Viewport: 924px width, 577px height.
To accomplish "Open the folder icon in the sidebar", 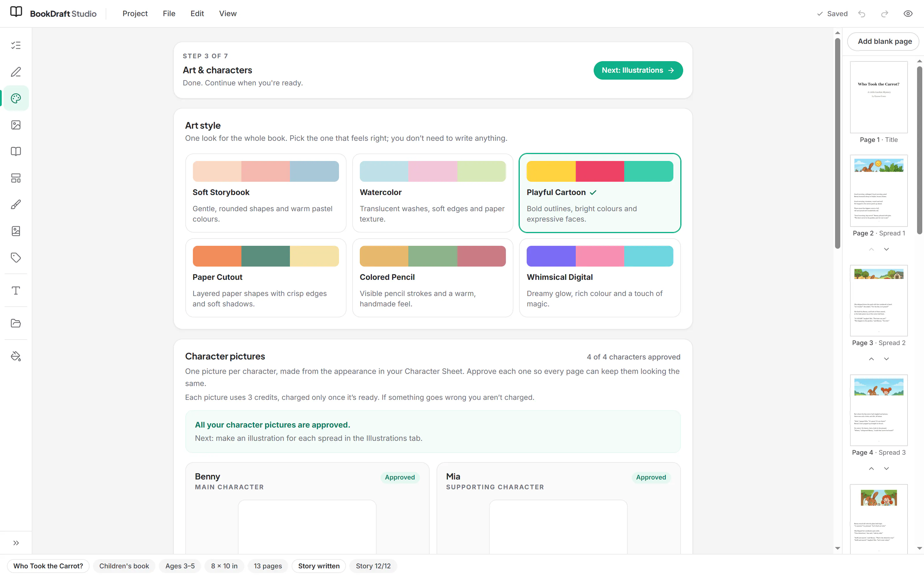I will click(x=16, y=323).
